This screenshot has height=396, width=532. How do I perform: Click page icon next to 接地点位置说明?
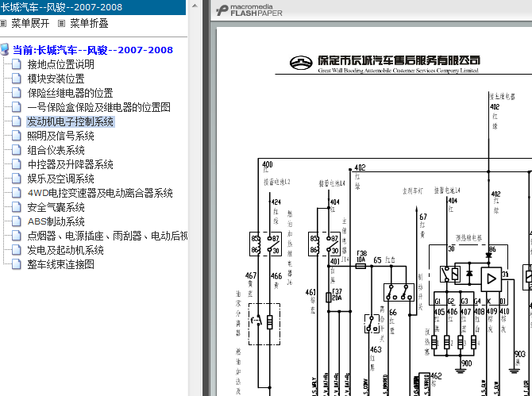point(17,64)
